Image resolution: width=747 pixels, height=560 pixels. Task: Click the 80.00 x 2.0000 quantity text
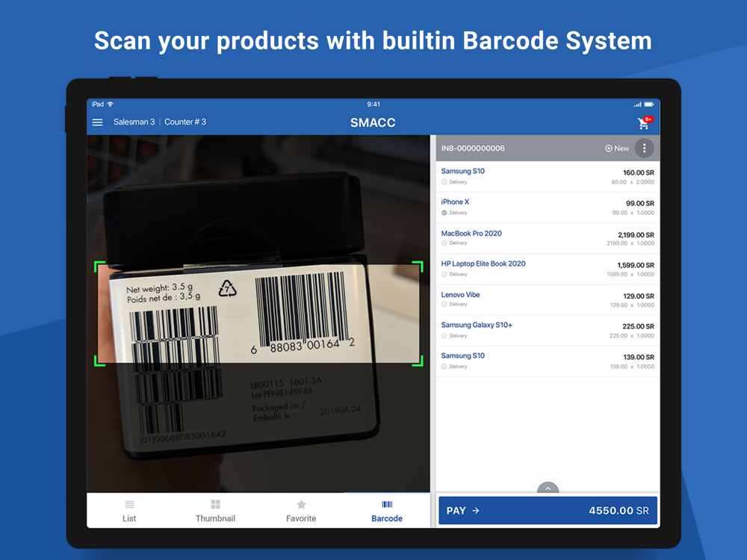[x=633, y=182]
